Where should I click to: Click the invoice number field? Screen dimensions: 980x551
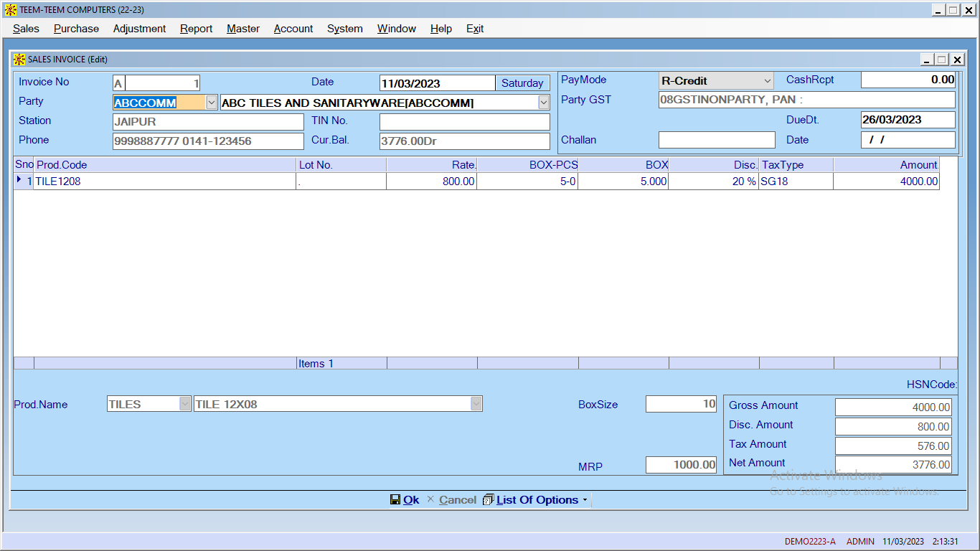pos(163,83)
